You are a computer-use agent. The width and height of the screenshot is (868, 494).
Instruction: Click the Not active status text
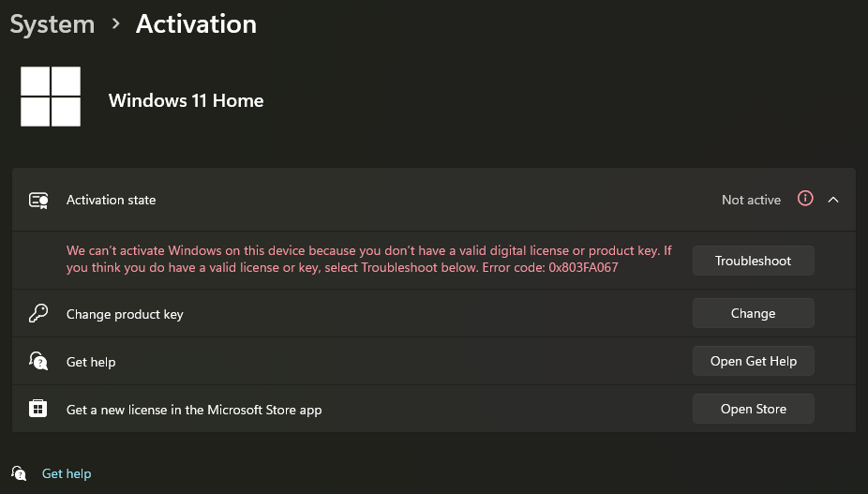[751, 200]
